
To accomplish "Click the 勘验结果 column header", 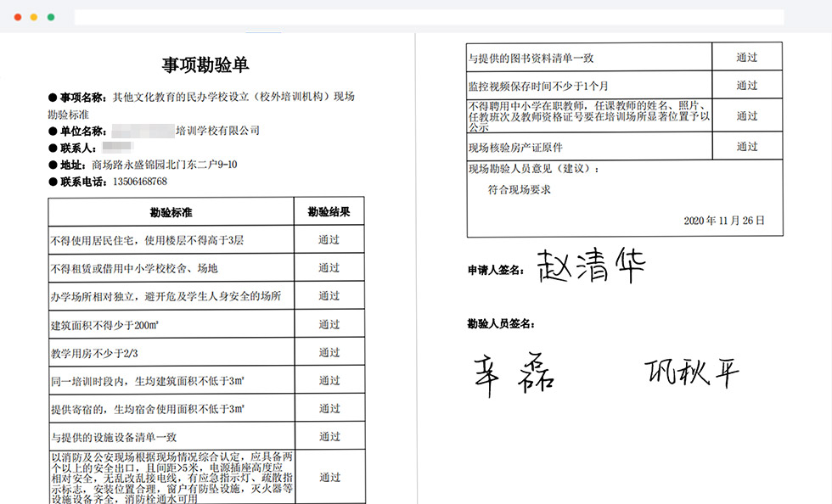I will click(x=329, y=211).
